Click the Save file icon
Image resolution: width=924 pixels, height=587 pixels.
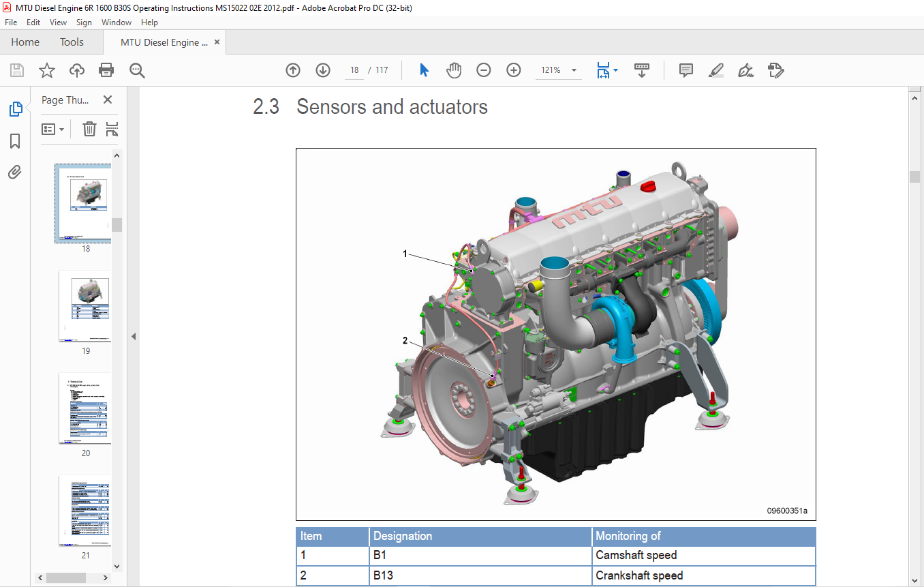tap(17, 70)
